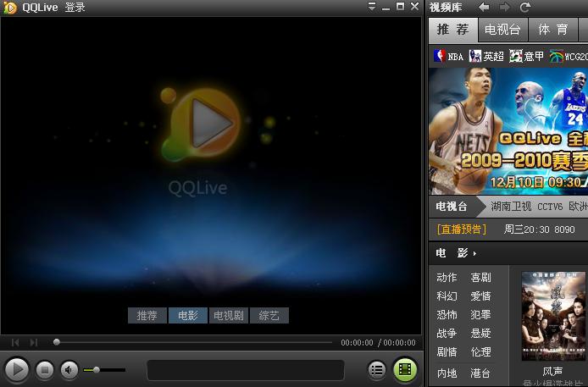Open the 登录 login link
Screen dimensions: 588x387
click(x=75, y=8)
